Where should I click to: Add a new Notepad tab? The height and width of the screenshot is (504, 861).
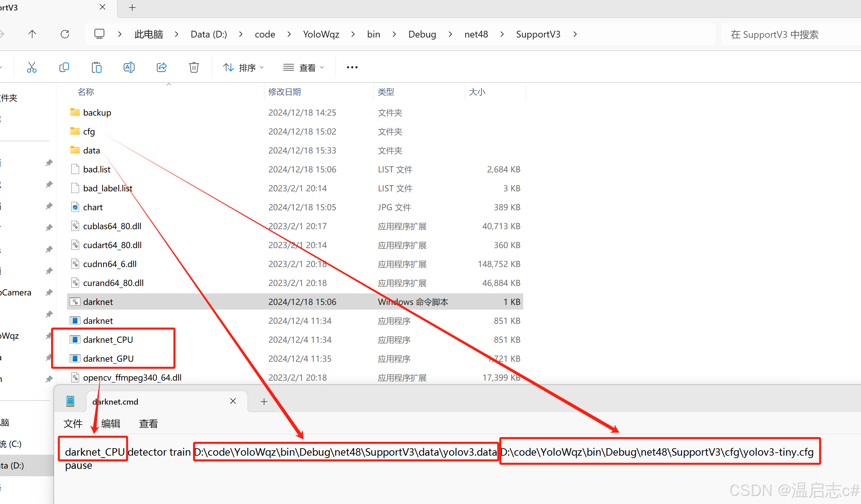tap(264, 402)
